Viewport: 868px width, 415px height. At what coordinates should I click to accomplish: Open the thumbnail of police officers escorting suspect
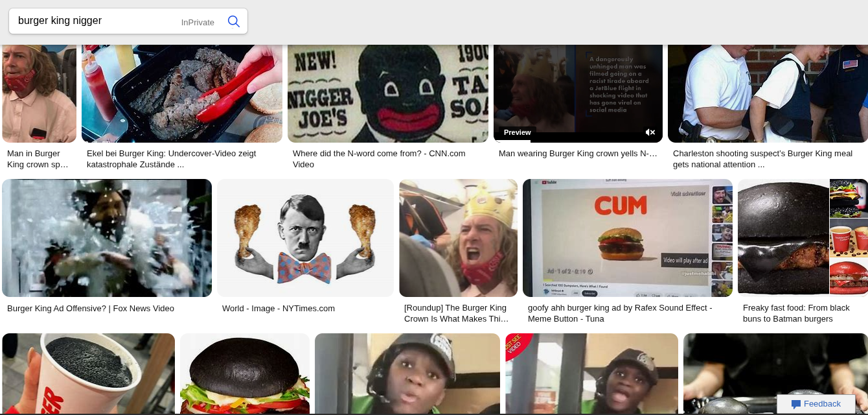point(768,93)
